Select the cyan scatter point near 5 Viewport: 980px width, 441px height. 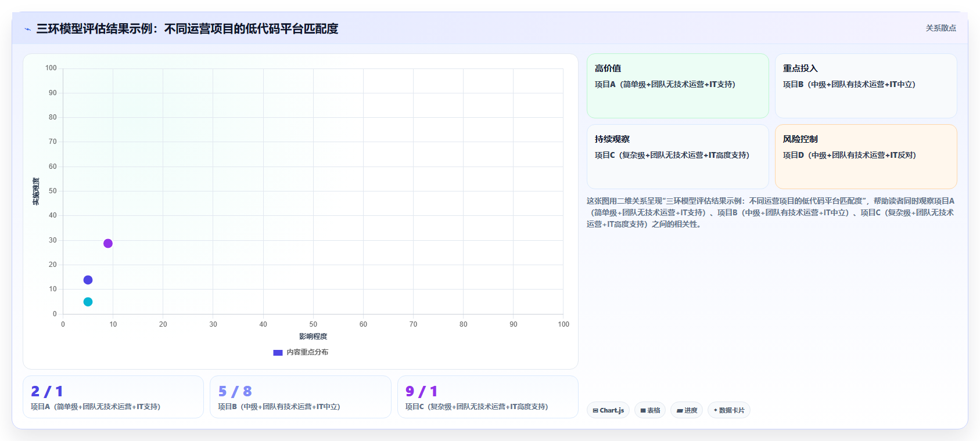click(x=88, y=302)
